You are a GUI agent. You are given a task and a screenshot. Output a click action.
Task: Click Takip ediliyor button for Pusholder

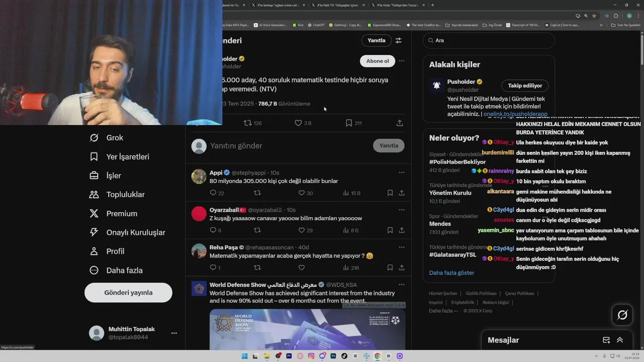pyautogui.click(x=525, y=85)
